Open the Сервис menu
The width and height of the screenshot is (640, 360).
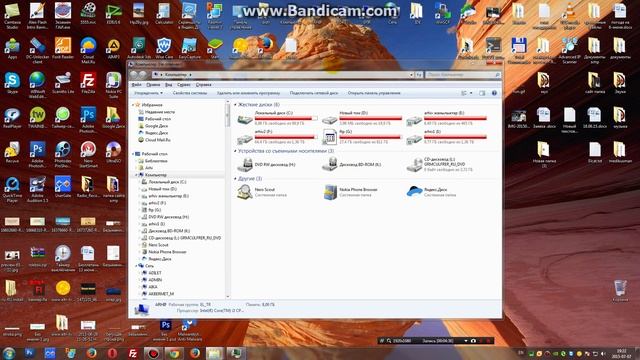click(184, 85)
